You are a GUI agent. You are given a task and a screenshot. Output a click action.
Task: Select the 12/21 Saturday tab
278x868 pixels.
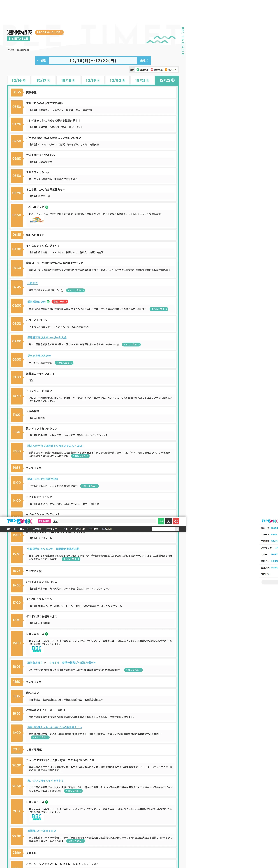tap(142, 81)
